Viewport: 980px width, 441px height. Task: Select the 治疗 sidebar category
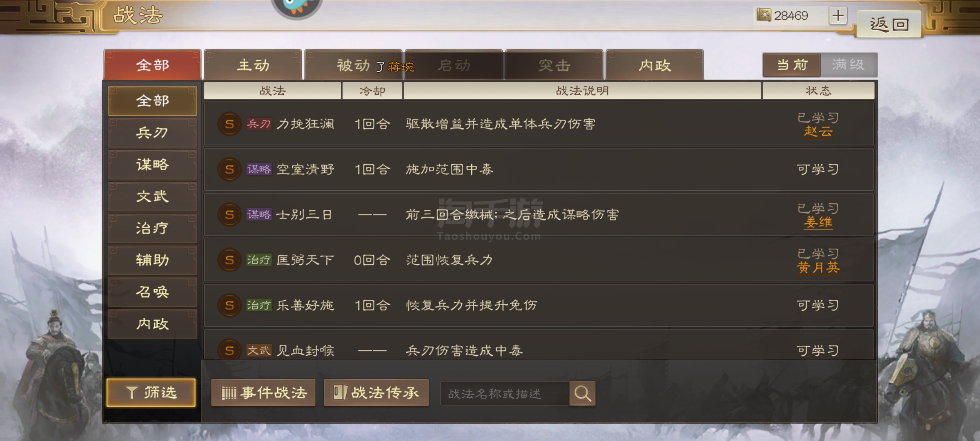(x=152, y=228)
